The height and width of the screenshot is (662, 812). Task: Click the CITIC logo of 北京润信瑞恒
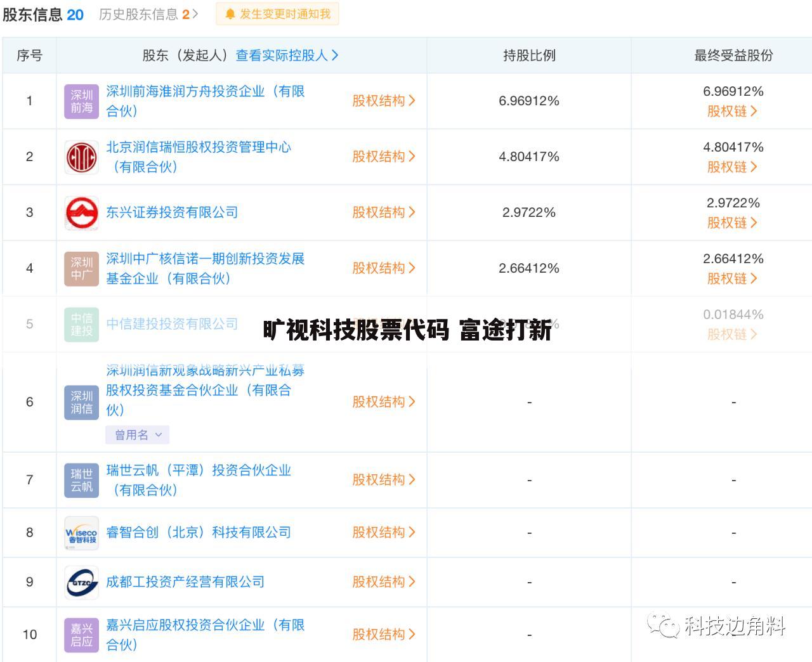pyautogui.click(x=81, y=157)
